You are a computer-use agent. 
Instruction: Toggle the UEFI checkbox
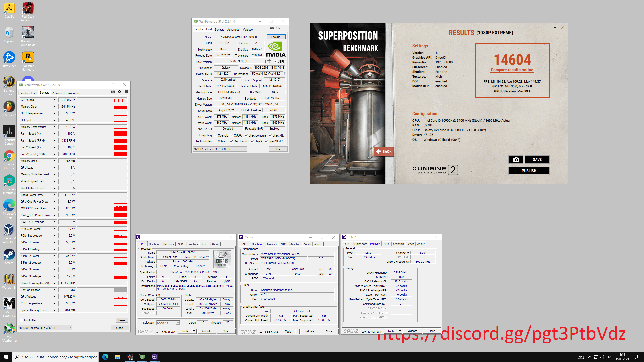pos(275,61)
